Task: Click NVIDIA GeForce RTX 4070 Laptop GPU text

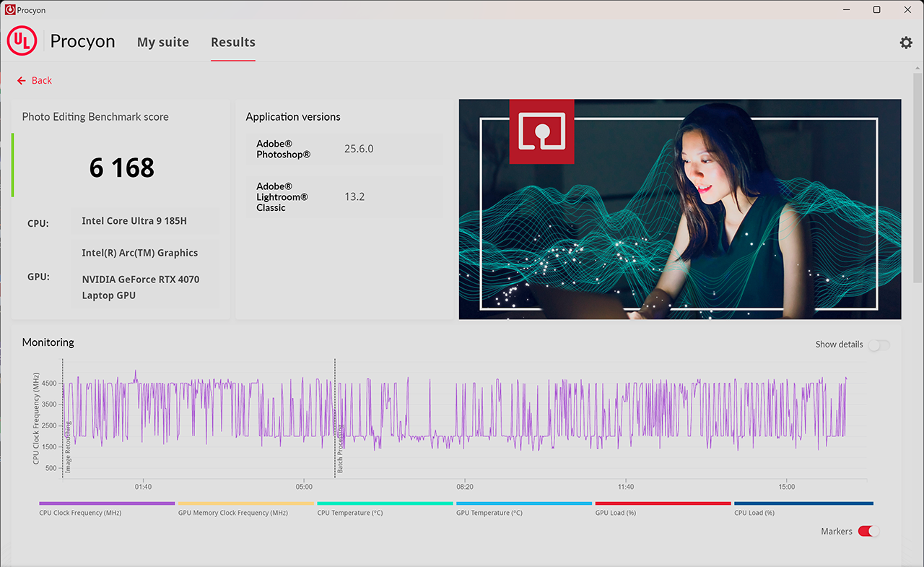Action: (x=141, y=287)
